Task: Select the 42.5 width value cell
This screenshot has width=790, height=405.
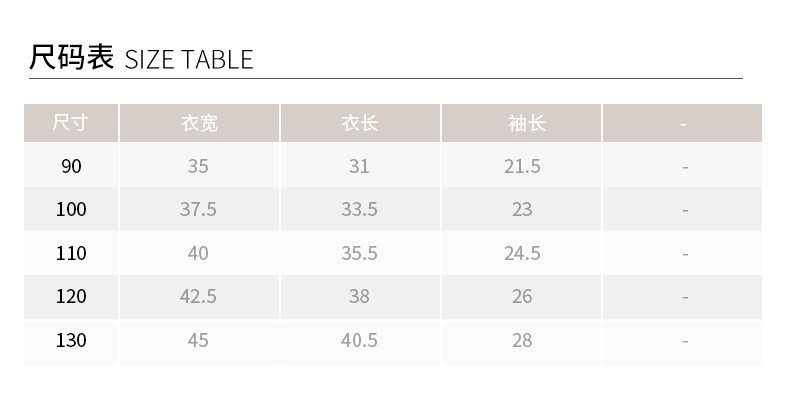Action: 198,296
